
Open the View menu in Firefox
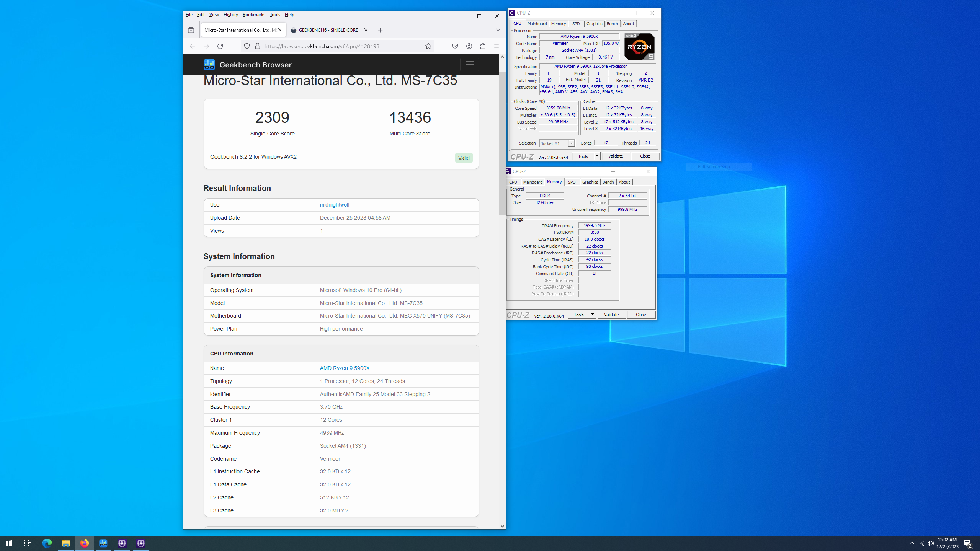click(x=214, y=15)
